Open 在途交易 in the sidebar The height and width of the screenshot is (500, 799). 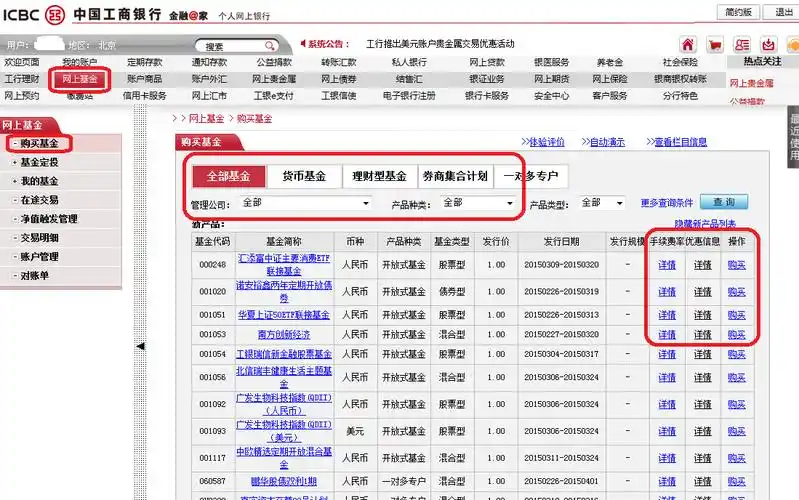click(x=39, y=200)
